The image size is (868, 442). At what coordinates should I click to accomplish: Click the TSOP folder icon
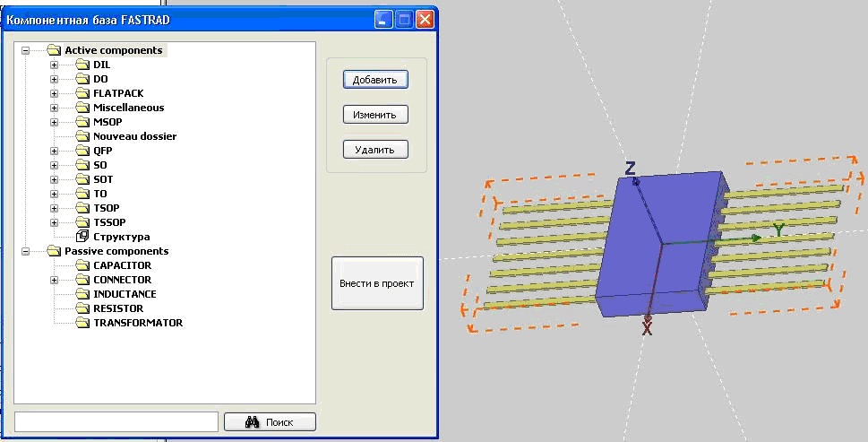pos(82,208)
